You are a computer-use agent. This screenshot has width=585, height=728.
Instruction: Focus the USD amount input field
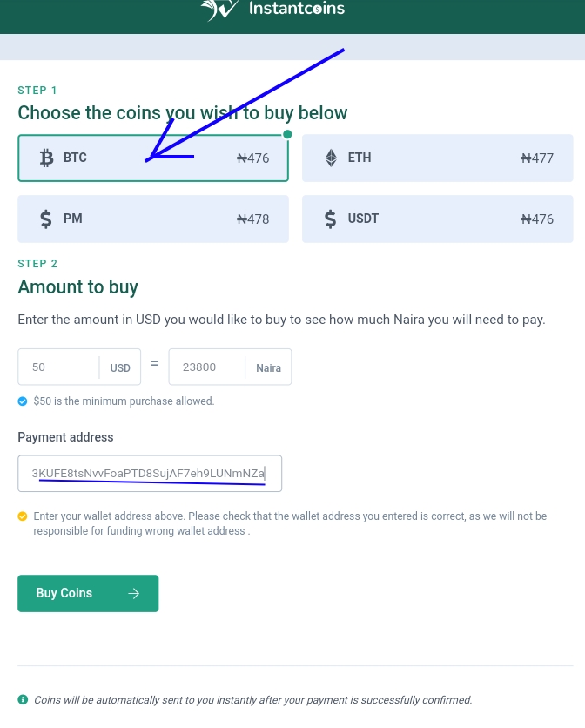click(x=59, y=367)
